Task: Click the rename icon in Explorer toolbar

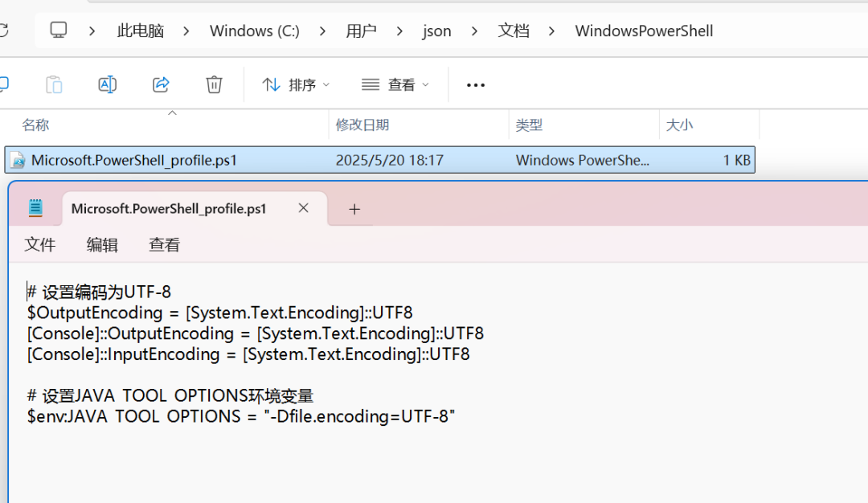Action: 107,84
